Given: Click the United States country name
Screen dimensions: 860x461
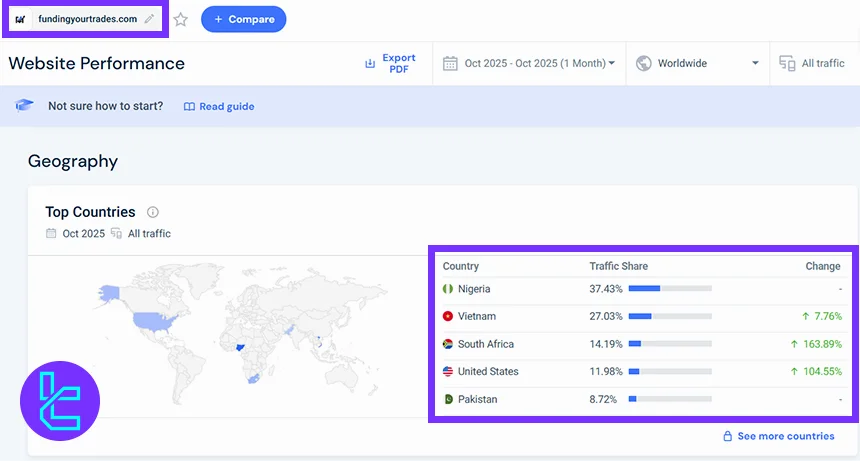Looking at the screenshot, I should [488, 372].
